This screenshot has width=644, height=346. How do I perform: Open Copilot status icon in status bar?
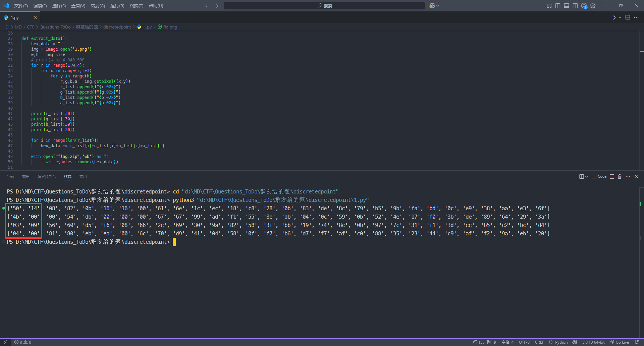click(x=575, y=342)
